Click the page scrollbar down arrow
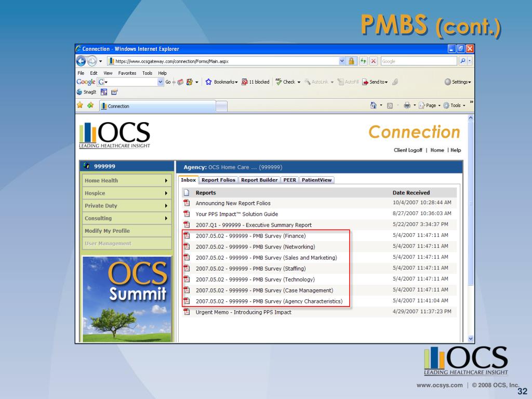532x399 pixels. 471,338
